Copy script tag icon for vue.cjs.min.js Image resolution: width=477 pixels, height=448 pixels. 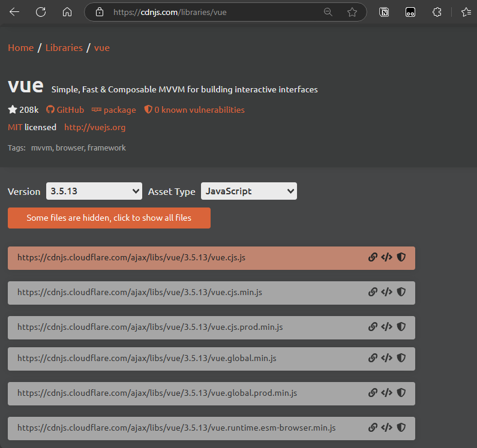(x=387, y=293)
